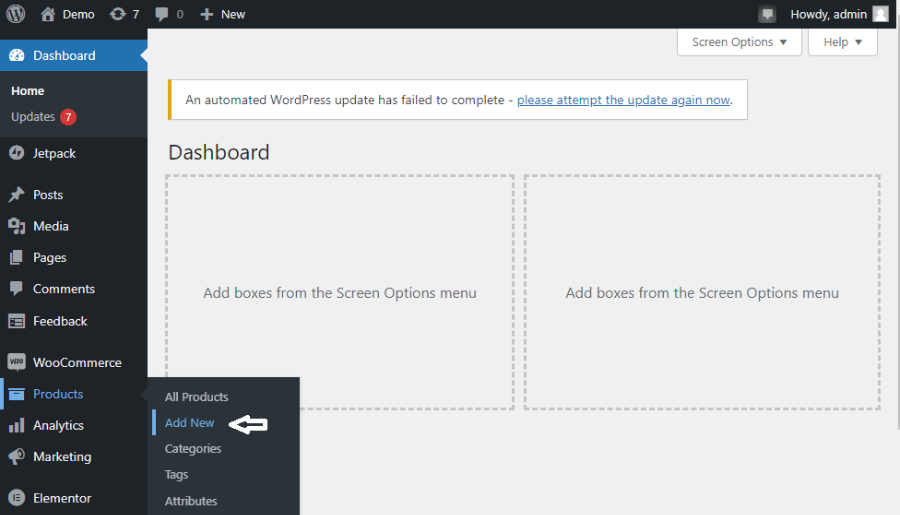The image size is (900, 515).
Task: Click the Marketing megaphone icon
Action: pyautogui.click(x=17, y=456)
